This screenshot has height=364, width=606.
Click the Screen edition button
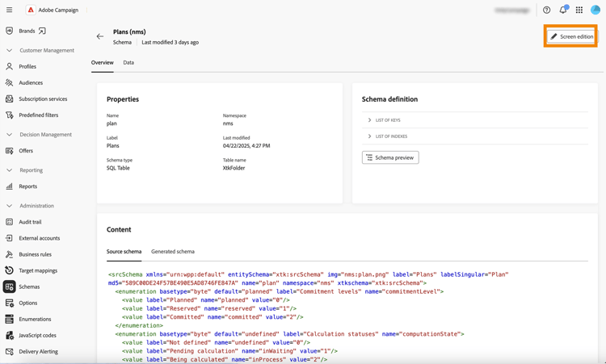[571, 36]
